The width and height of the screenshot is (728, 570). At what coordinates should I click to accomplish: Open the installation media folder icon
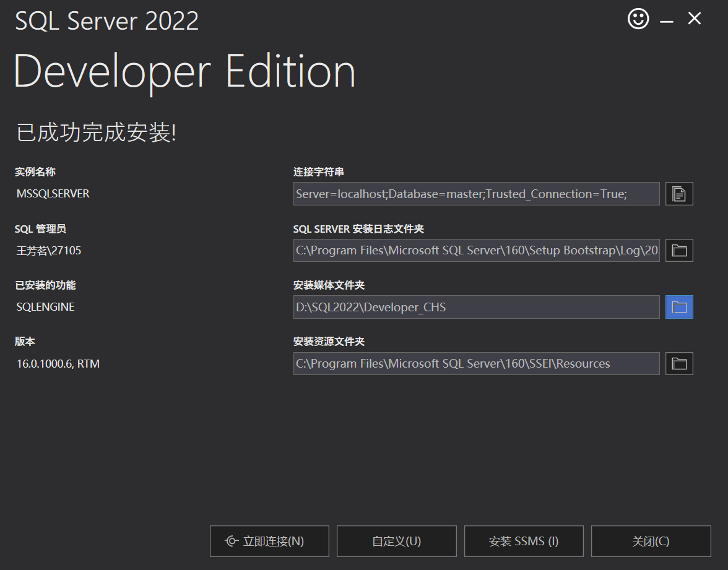(678, 307)
